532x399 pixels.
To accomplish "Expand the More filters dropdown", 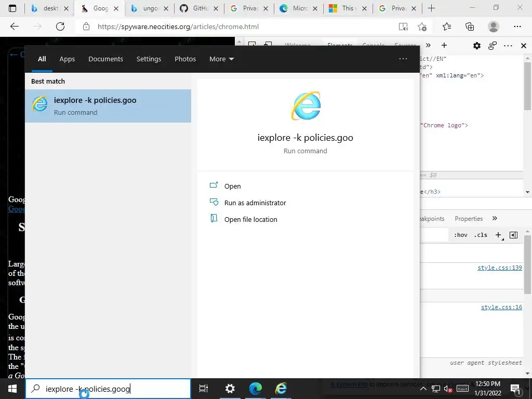I will click(221, 59).
